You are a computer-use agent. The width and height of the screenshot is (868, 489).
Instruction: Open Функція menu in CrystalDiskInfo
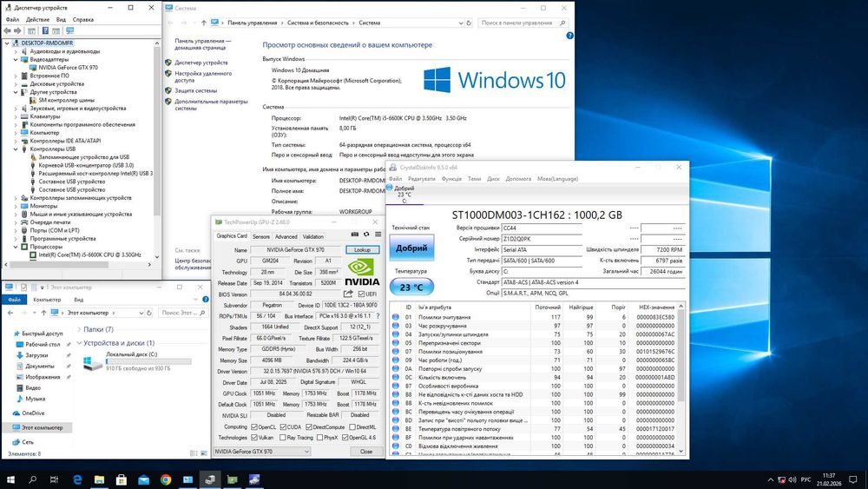click(451, 179)
